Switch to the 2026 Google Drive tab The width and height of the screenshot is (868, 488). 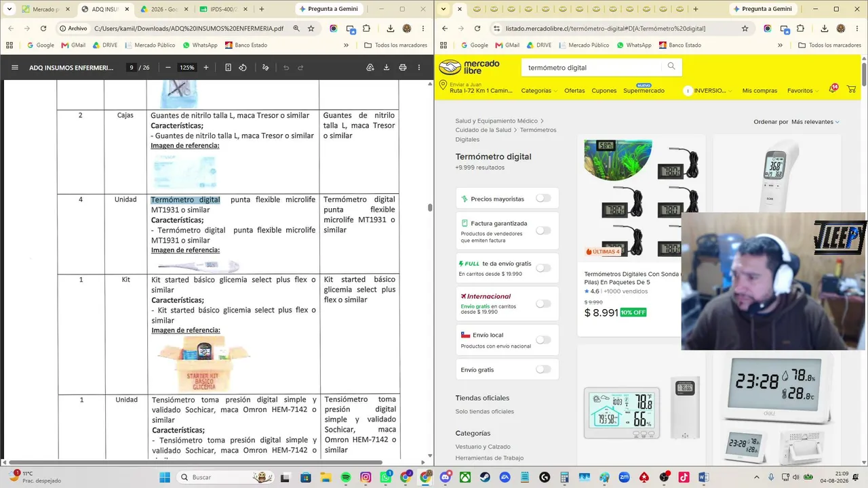(x=164, y=9)
